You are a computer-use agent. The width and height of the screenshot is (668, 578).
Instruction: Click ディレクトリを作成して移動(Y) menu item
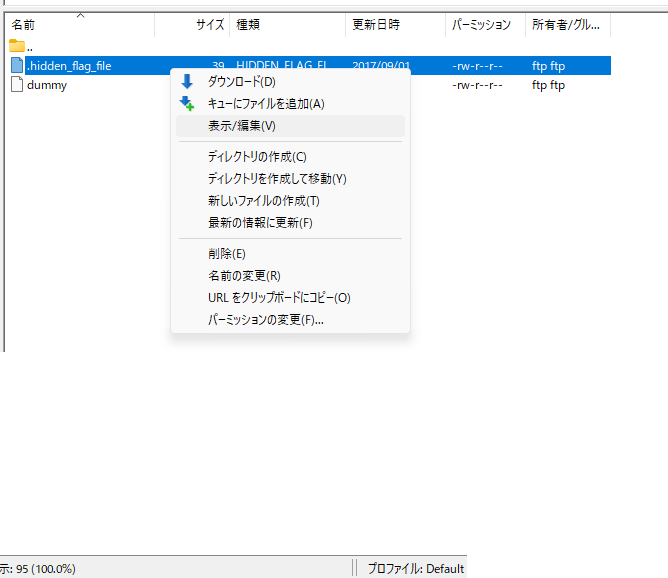[x=277, y=179]
